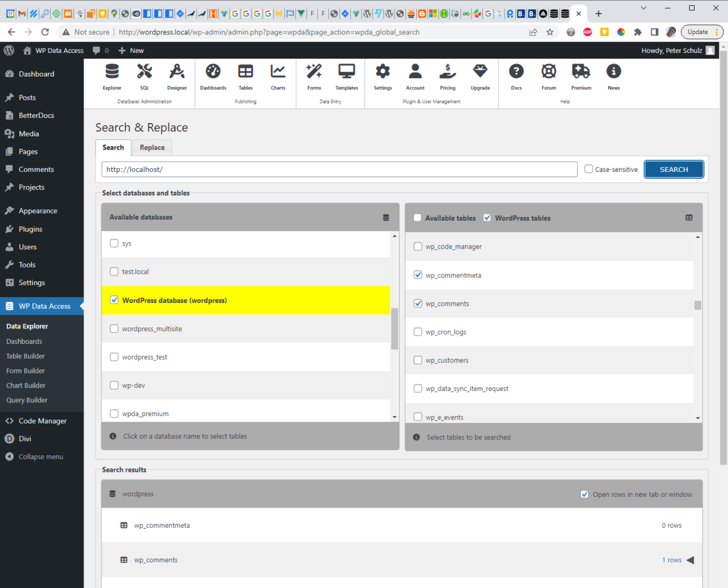Screen dimensions: 728x588
Task: Enable the Case-sensitive checkbox
Action: pos(589,169)
